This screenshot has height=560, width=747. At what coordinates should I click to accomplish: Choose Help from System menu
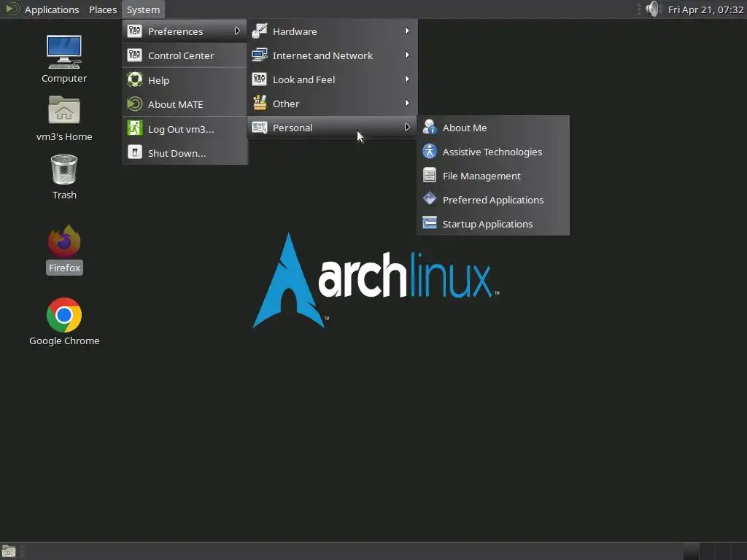[185, 80]
